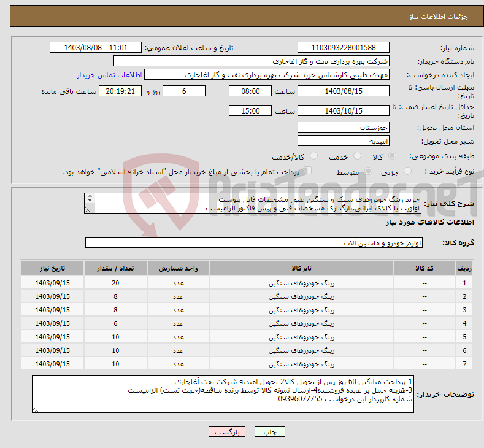This screenshot has height=448, width=484.
Task: Click the resize grip of توضیحات خریدار box
Action: [36, 409]
